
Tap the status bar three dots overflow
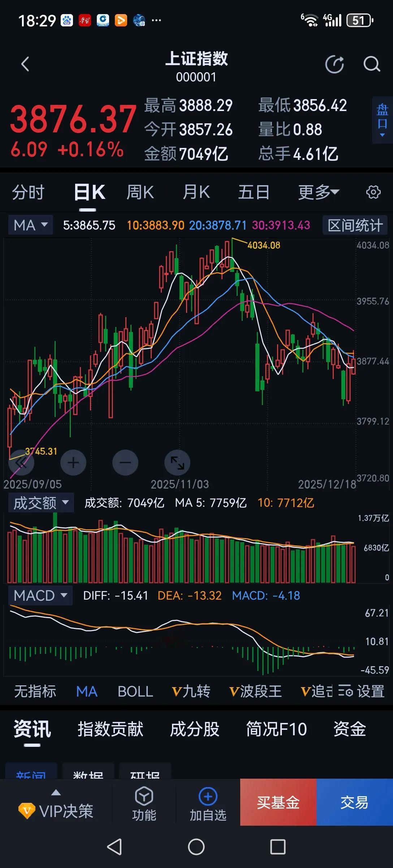[x=156, y=20]
